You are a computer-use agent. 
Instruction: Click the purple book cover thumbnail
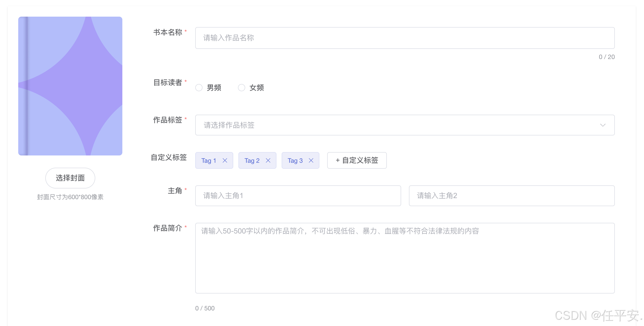pyautogui.click(x=70, y=86)
